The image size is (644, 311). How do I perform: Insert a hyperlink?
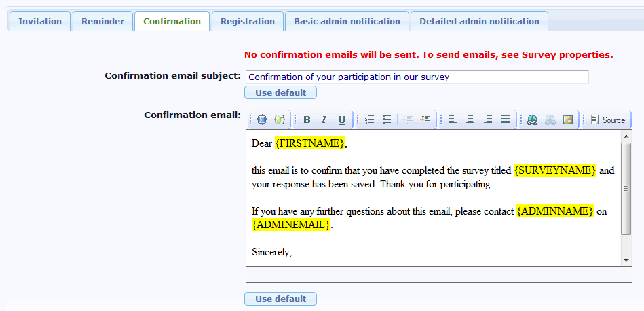(x=533, y=120)
